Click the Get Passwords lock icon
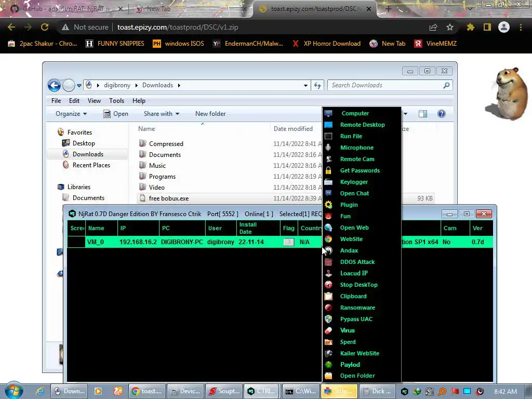 [x=328, y=170]
